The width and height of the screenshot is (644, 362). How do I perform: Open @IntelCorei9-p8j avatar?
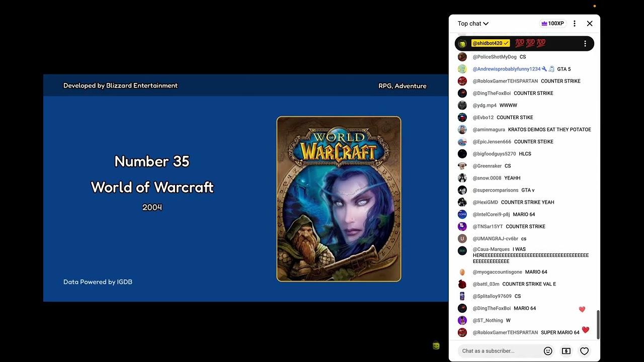[x=462, y=214]
